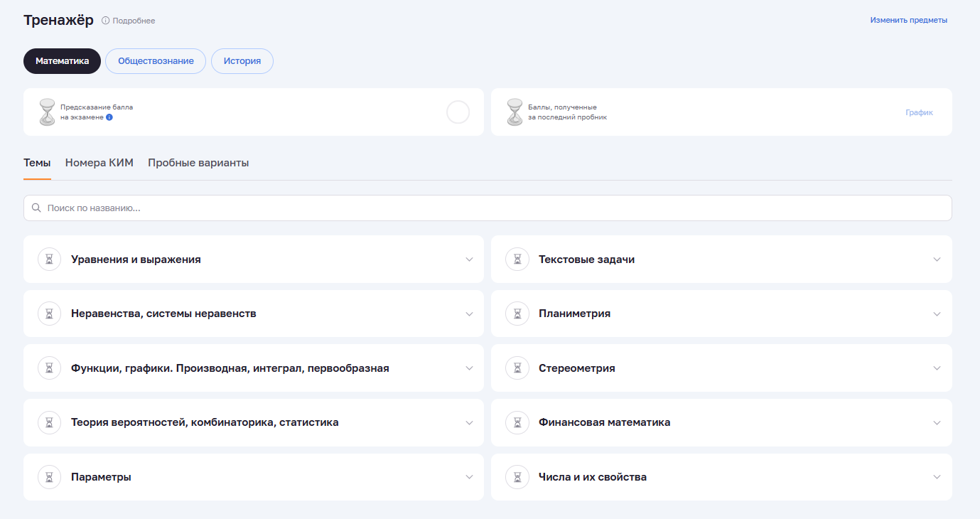Expand Неравенства, системы неравенств chevron
This screenshot has height=519, width=980.
(469, 314)
